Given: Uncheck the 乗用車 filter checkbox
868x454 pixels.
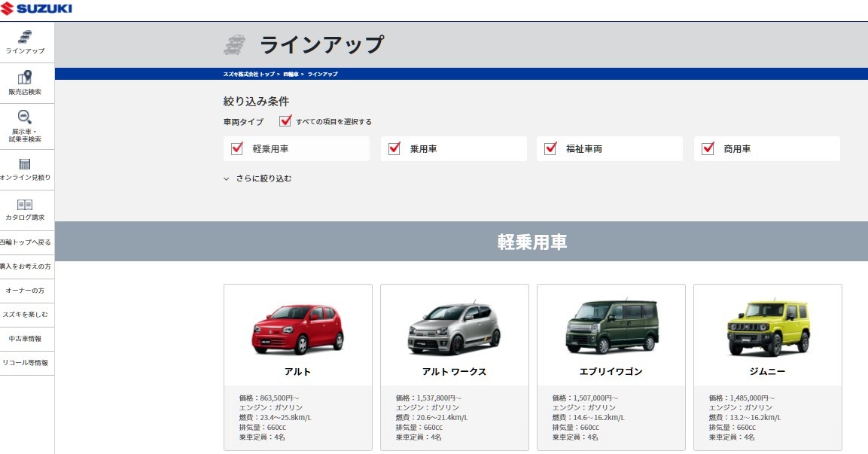Looking at the screenshot, I should tap(394, 148).
